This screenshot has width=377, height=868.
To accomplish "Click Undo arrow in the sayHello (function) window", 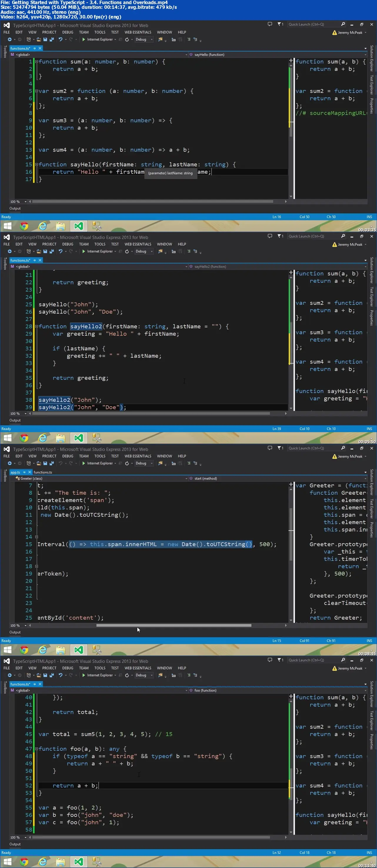I will (x=60, y=39).
